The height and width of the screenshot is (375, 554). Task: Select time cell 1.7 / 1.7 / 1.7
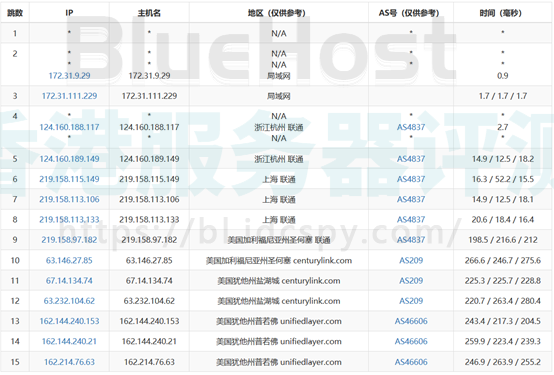pyautogui.click(x=503, y=96)
